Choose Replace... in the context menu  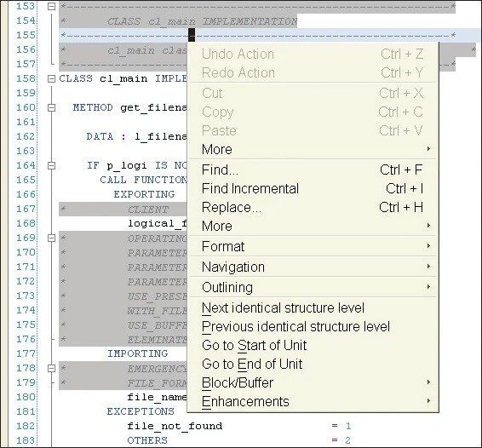coord(313,207)
